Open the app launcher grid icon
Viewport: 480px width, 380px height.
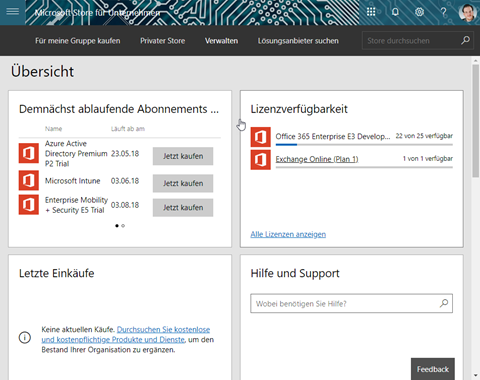(x=371, y=12)
